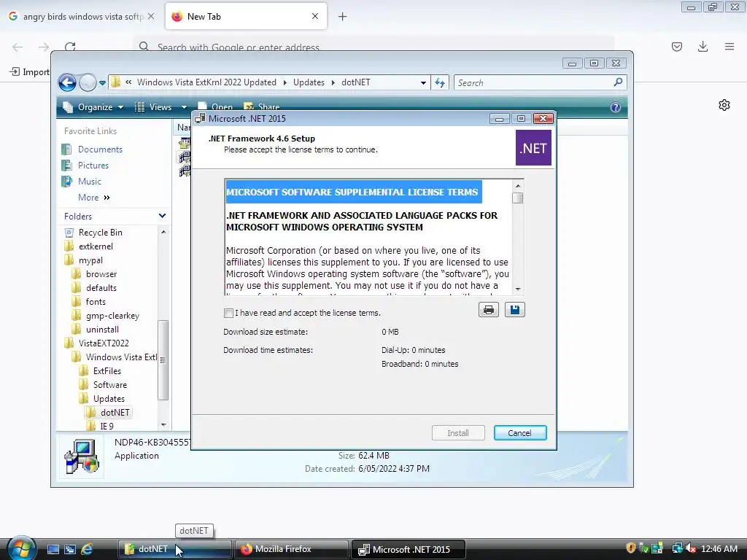Show More favorite links

click(94, 197)
